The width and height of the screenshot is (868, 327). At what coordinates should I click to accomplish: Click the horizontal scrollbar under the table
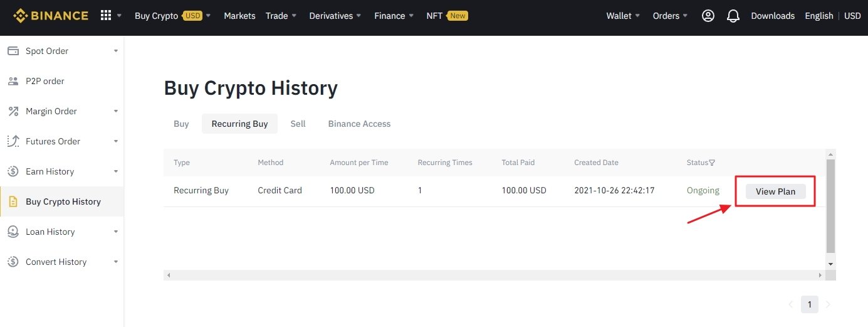pyautogui.click(x=494, y=275)
